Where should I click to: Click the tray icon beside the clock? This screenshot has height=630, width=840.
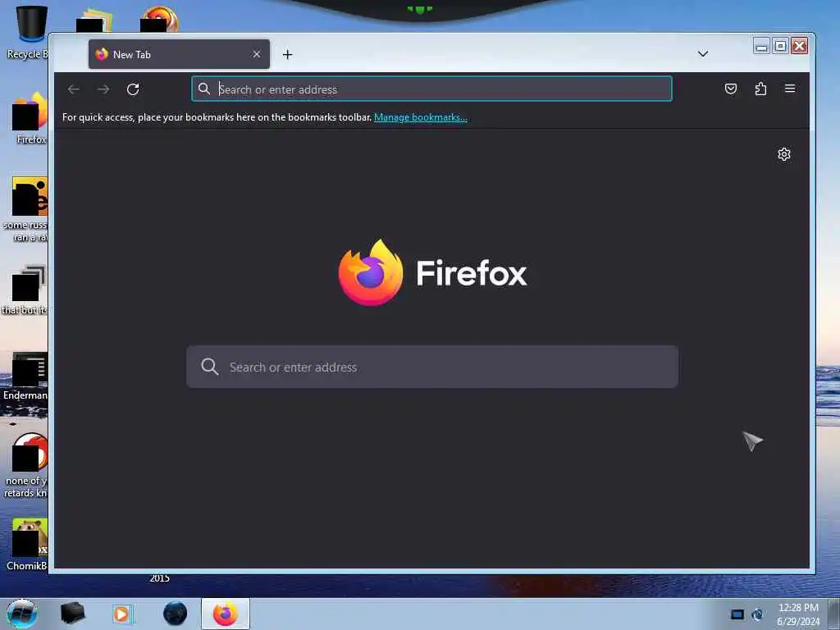757,614
